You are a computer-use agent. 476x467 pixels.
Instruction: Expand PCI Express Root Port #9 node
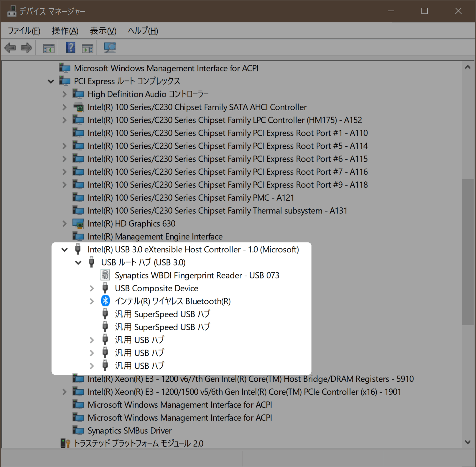pyautogui.click(x=64, y=185)
